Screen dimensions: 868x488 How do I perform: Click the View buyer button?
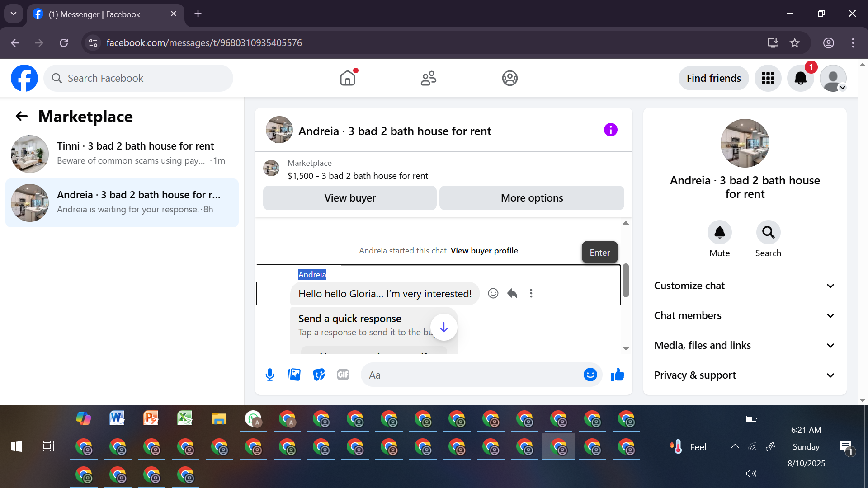[x=349, y=198]
